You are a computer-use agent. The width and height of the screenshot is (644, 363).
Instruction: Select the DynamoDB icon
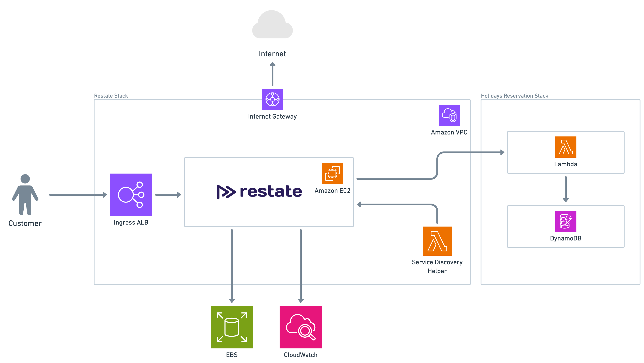point(566,221)
